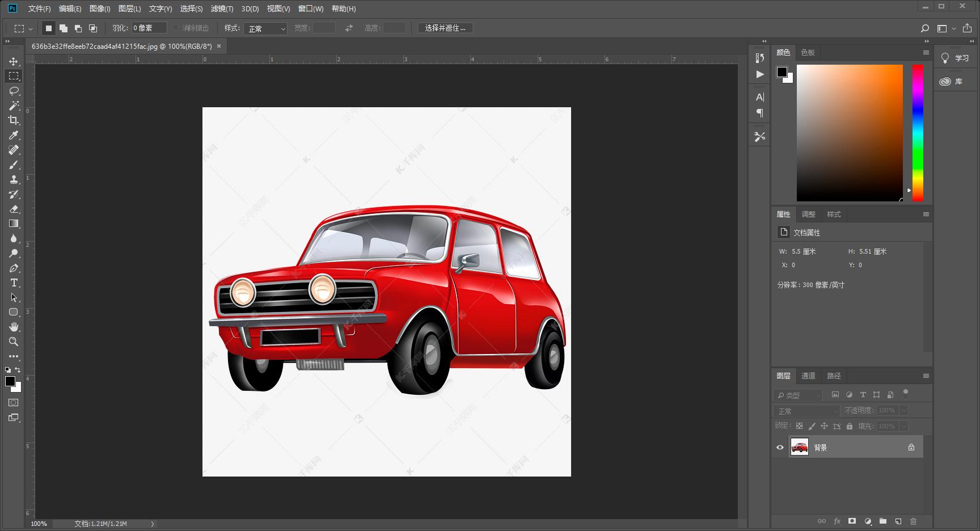Screen dimensions: 980x531
Task: Open the Layers panel options menu
Action: (x=926, y=376)
